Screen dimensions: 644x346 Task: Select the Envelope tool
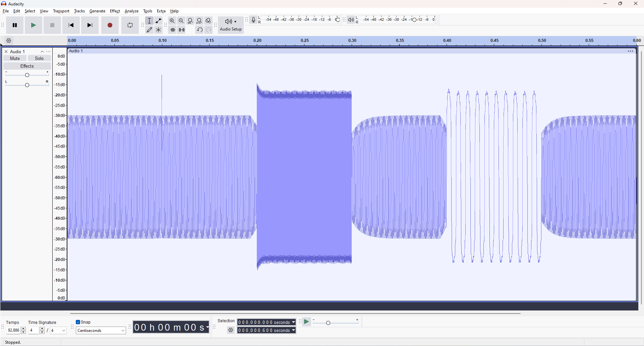pyautogui.click(x=158, y=20)
